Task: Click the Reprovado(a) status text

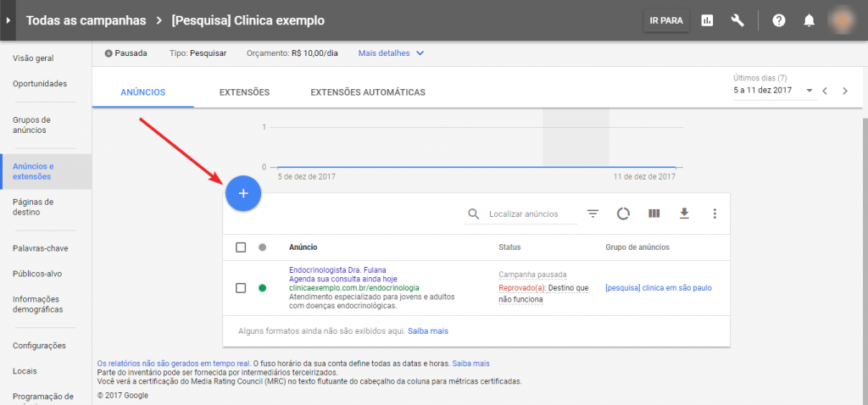Action: pos(522,288)
